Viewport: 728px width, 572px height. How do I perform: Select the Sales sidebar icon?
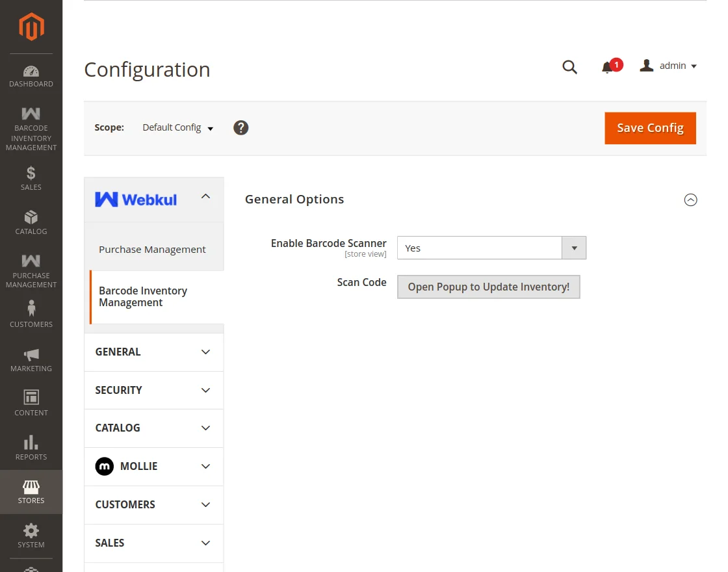coord(31,177)
